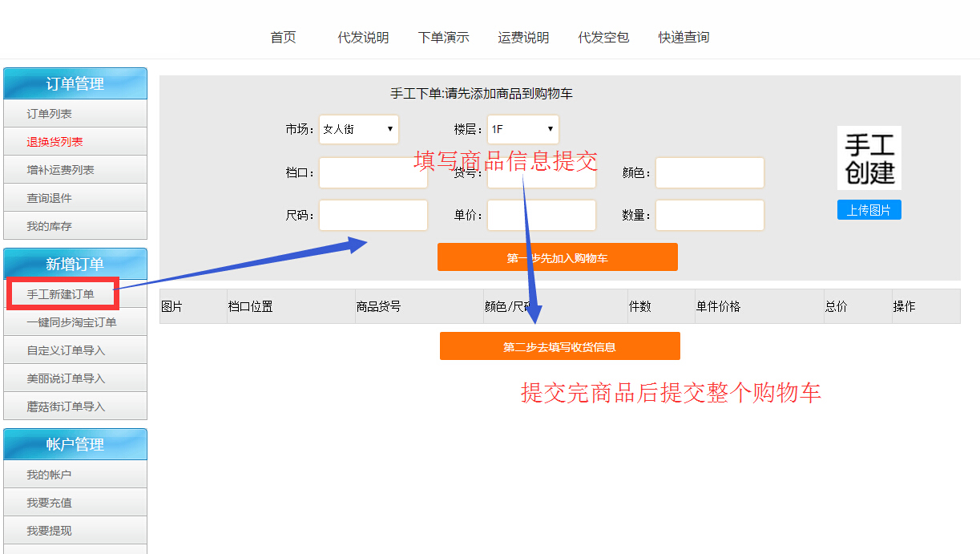
Task: Open 首页 in the top navigation
Action: 283,37
